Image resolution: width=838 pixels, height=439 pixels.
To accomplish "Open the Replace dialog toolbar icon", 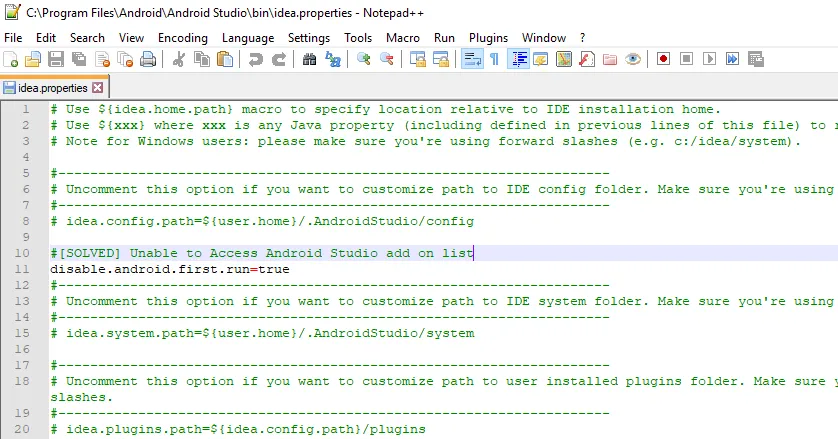I will click(x=332, y=59).
